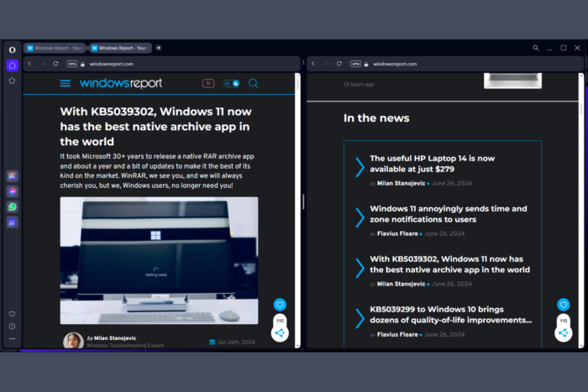Click the lock icon in right address bar

(366, 64)
